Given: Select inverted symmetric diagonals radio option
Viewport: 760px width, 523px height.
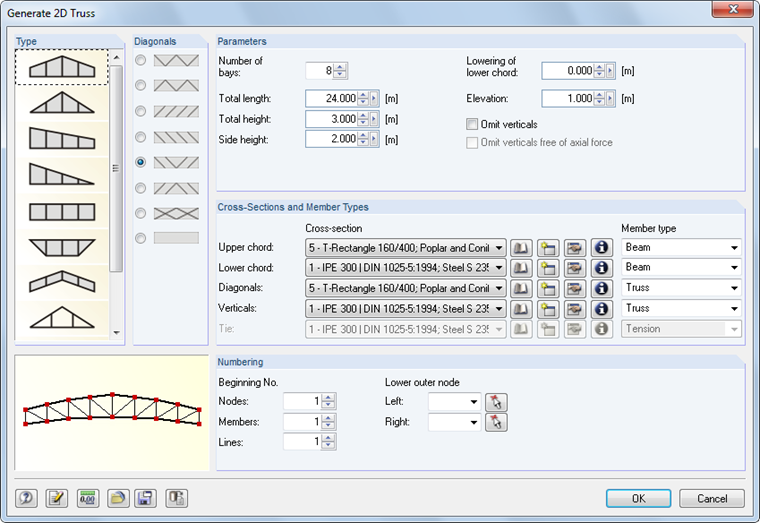Looking at the screenshot, I should tap(141, 188).
